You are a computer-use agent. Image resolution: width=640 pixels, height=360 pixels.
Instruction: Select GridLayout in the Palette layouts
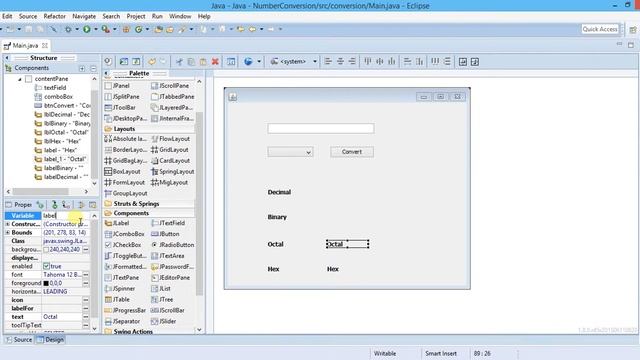point(169,150)
